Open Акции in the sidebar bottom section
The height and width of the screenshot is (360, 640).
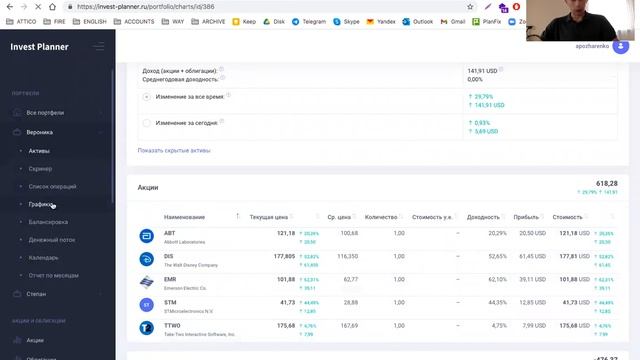(x=35, y=340)
